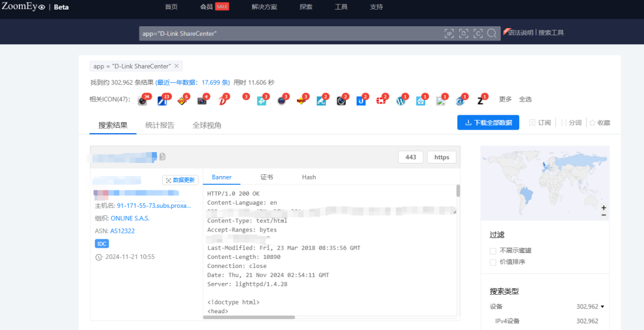The image size is (644, 330).
Task: Click the magnifier search icon
Action: click(491, 33)
